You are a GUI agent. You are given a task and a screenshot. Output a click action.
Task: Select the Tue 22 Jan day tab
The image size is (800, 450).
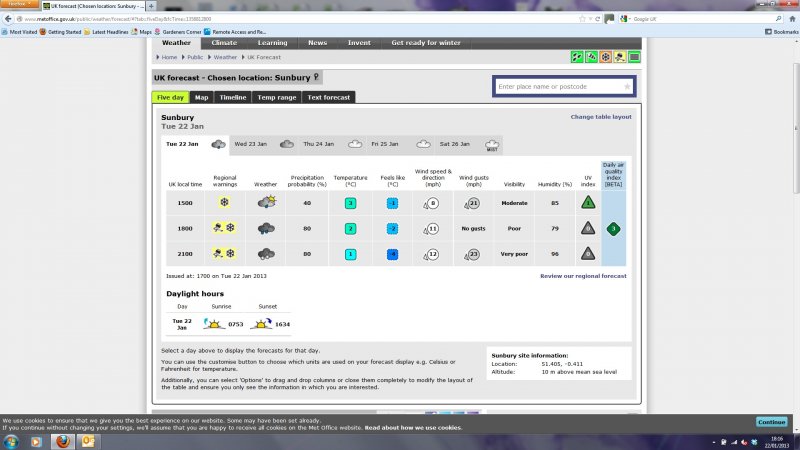click(x=195, y=144)
